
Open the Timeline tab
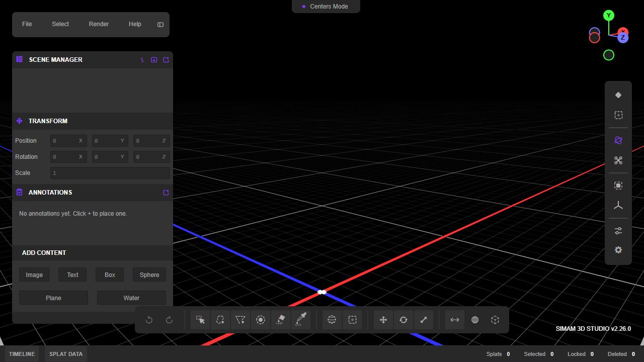coord(22,354)
